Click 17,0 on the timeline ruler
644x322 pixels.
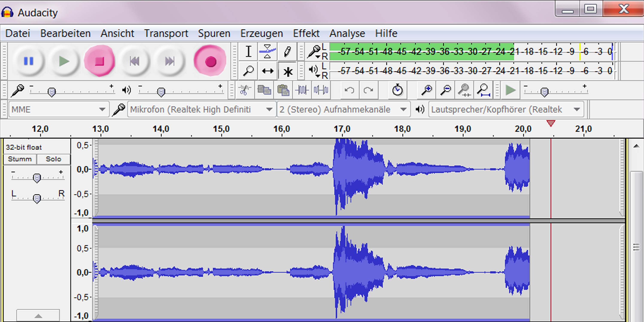342,129
